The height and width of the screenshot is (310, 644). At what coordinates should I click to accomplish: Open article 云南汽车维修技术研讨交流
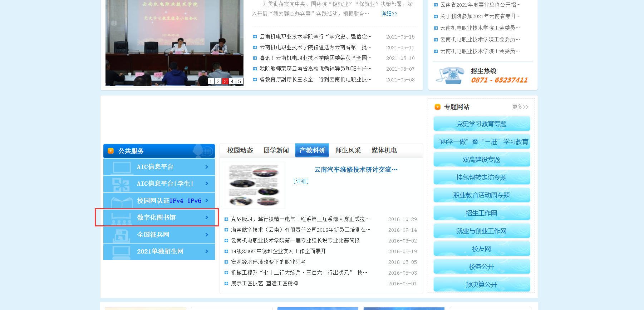356,170
